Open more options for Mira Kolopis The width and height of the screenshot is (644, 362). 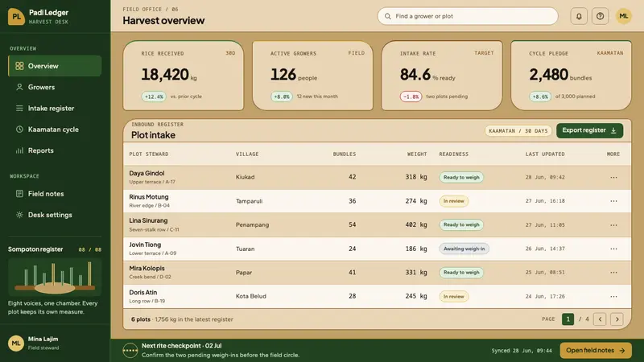click(x=613, y=273)
